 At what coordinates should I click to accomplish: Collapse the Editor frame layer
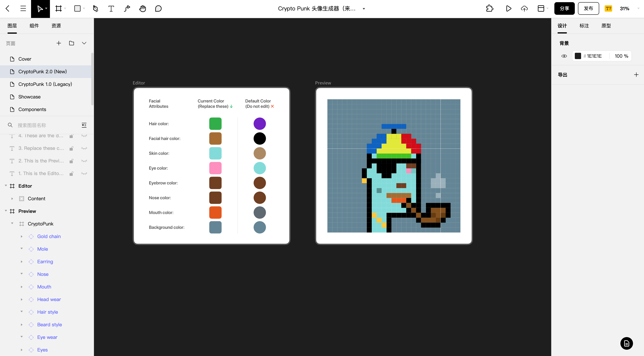point(6,186)
